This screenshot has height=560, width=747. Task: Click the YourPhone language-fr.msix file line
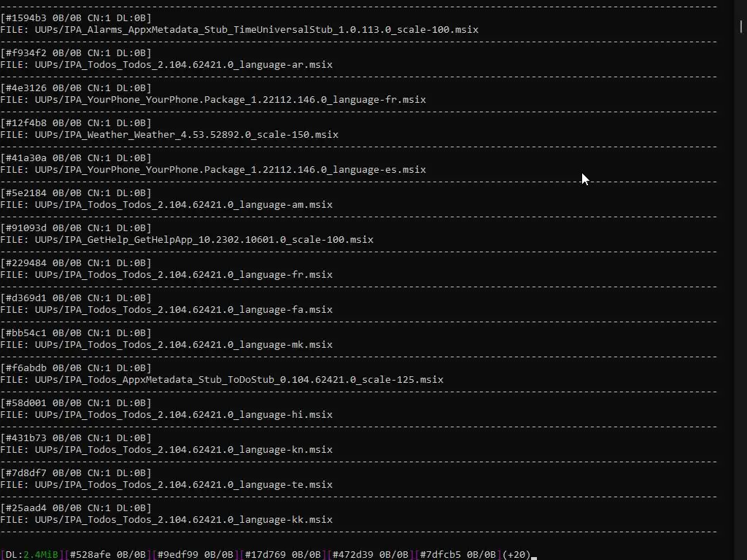coord(213,99)
